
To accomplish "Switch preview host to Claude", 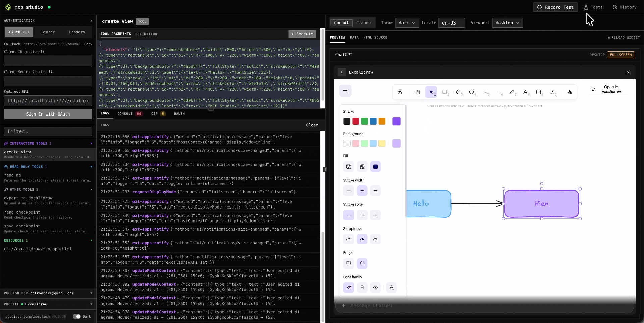I will click(363, 23).
